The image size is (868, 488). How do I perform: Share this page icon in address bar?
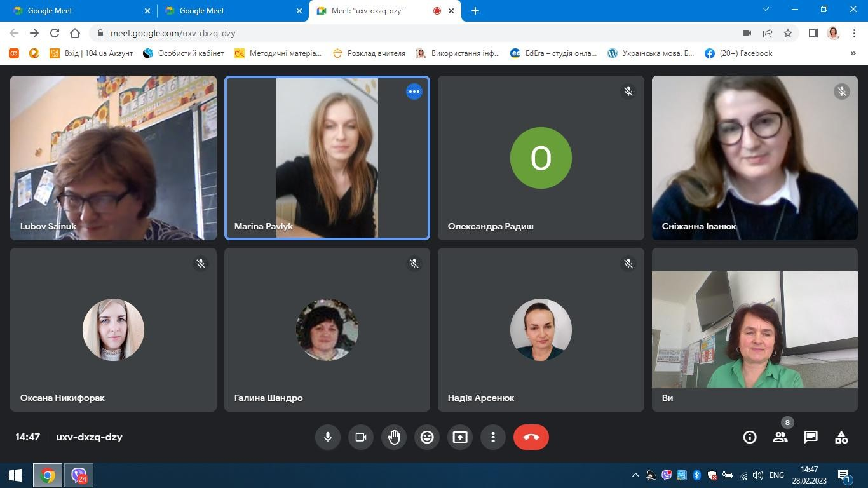click(x=768, y=33)
